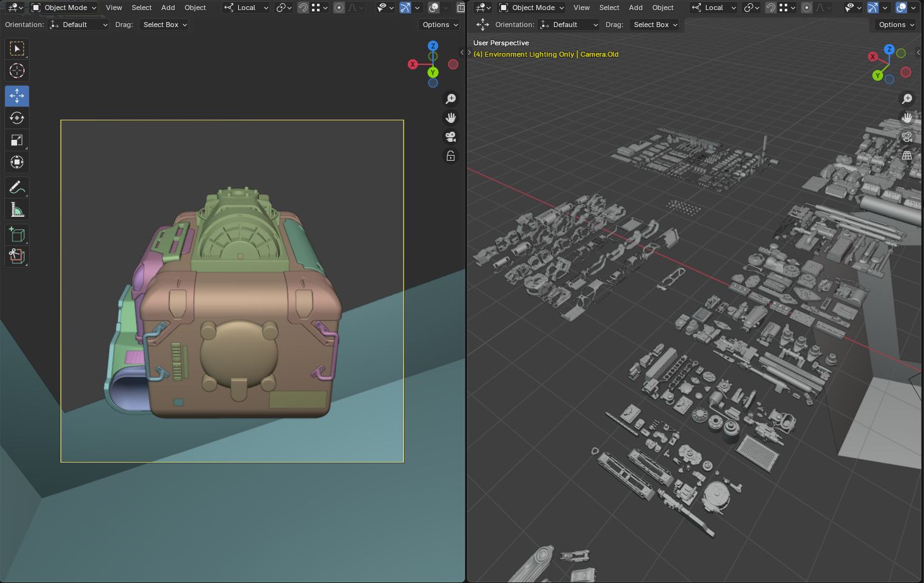The width and height of the screenshot is (924, 583).
Task: Click the red X axis on left gizmo
Action: [412, 64]
